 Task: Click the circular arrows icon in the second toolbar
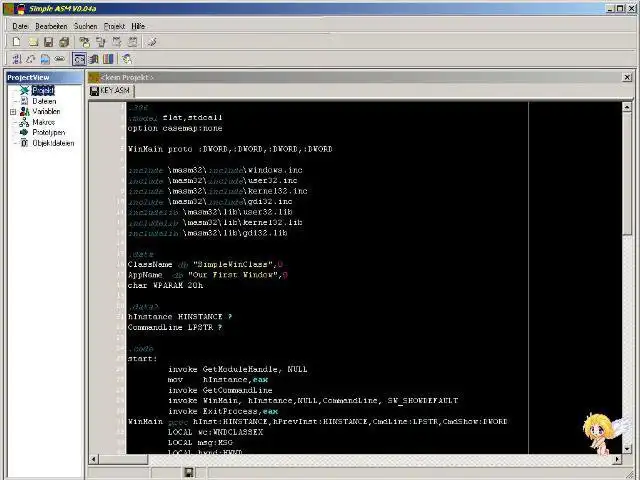[31, 59]
